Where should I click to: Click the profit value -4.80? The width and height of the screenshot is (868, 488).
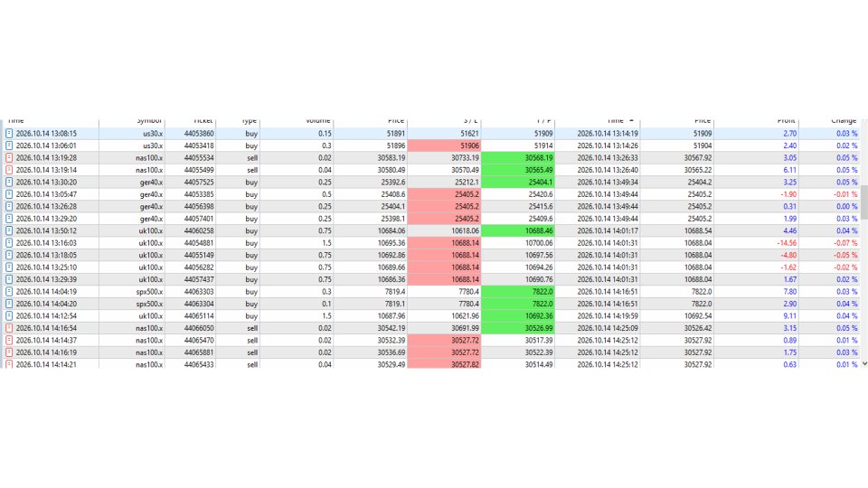coord(788,255)
